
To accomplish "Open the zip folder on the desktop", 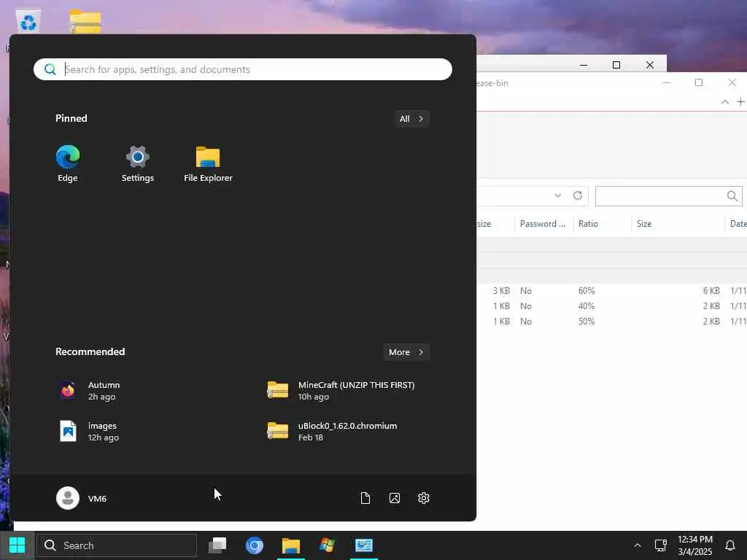I will pyautogui.click(x=85, y=22).
